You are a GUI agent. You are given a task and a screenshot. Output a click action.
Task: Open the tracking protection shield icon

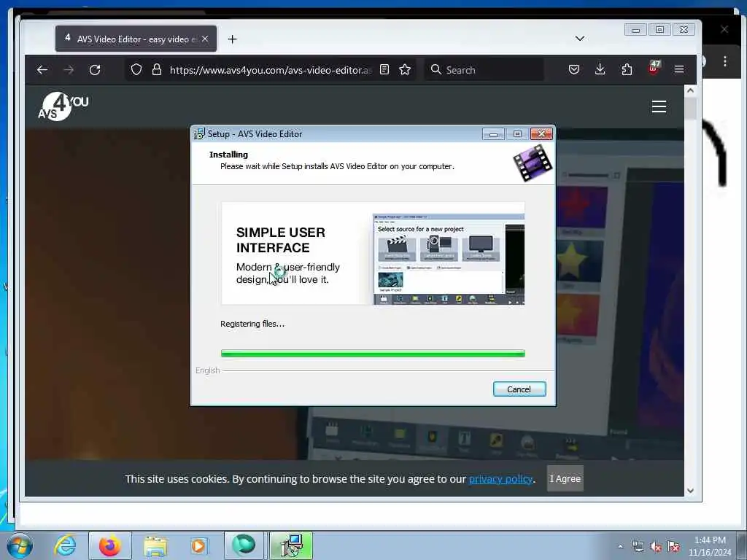pos(136,70)
